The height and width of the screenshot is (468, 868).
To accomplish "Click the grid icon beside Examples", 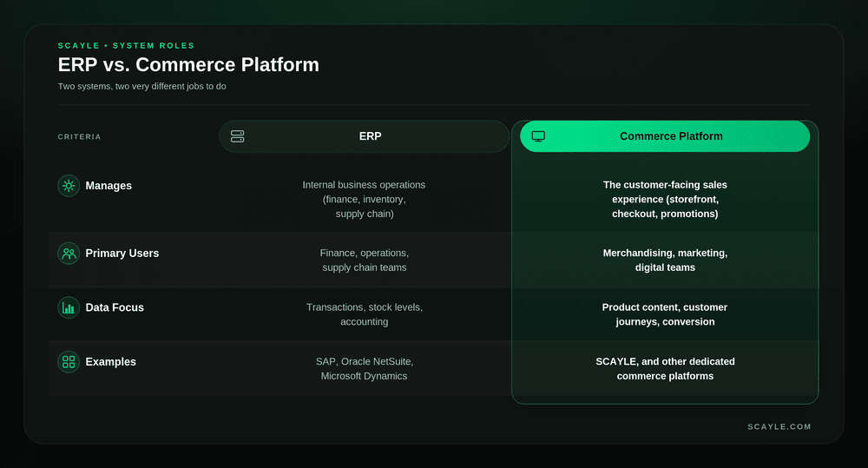I will (x=69, y=362).
